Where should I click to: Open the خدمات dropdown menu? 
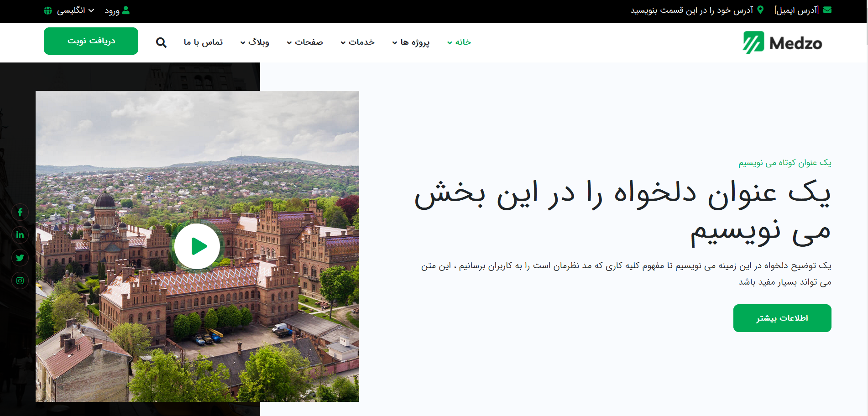pos(358,42)
